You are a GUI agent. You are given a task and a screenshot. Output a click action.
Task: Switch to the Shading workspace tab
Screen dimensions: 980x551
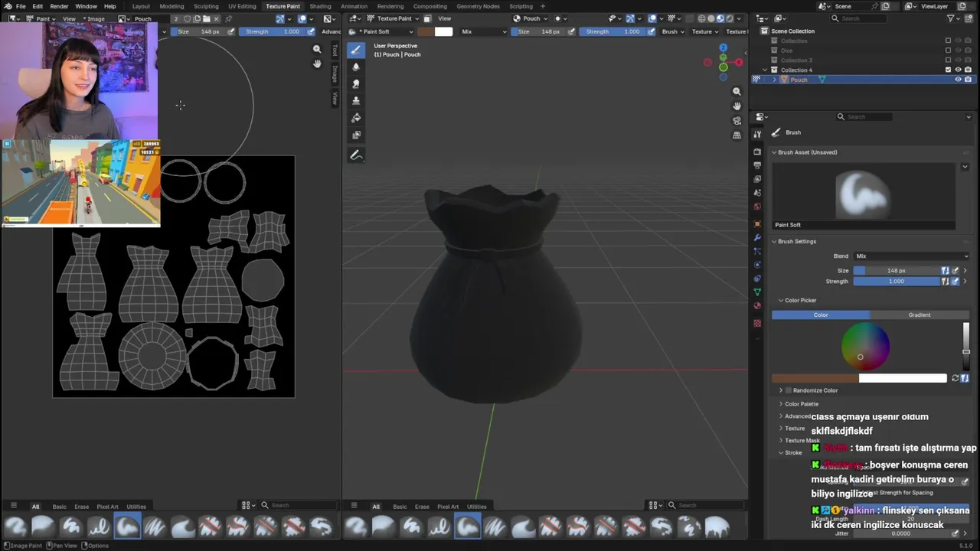(320, 6)
